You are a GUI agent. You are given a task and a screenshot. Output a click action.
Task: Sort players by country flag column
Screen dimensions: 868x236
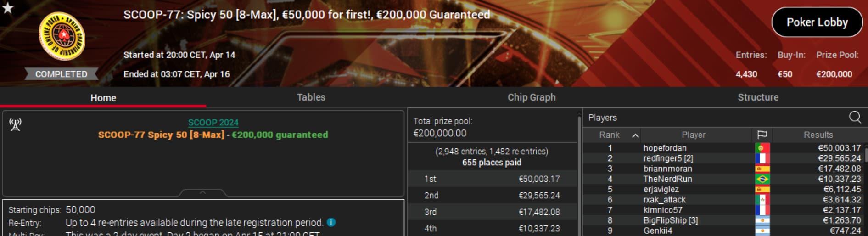pos(762,135)
